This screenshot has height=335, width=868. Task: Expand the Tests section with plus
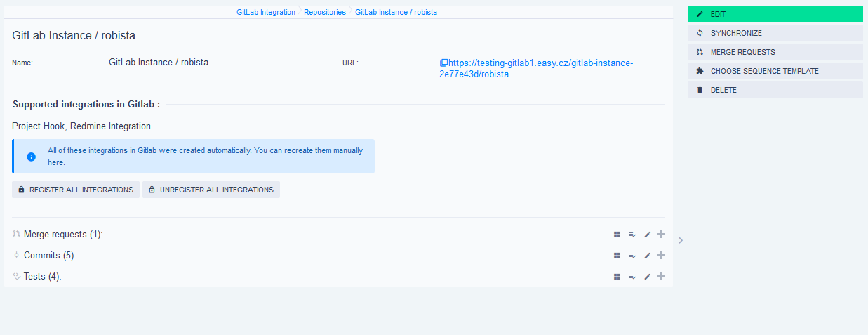tap(661, 276)
